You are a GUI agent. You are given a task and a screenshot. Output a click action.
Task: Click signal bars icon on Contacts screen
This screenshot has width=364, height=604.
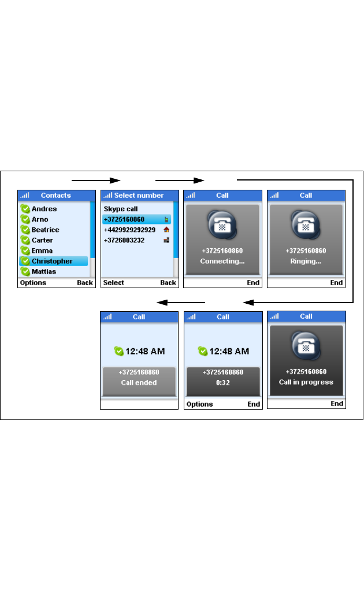[25, 196]
